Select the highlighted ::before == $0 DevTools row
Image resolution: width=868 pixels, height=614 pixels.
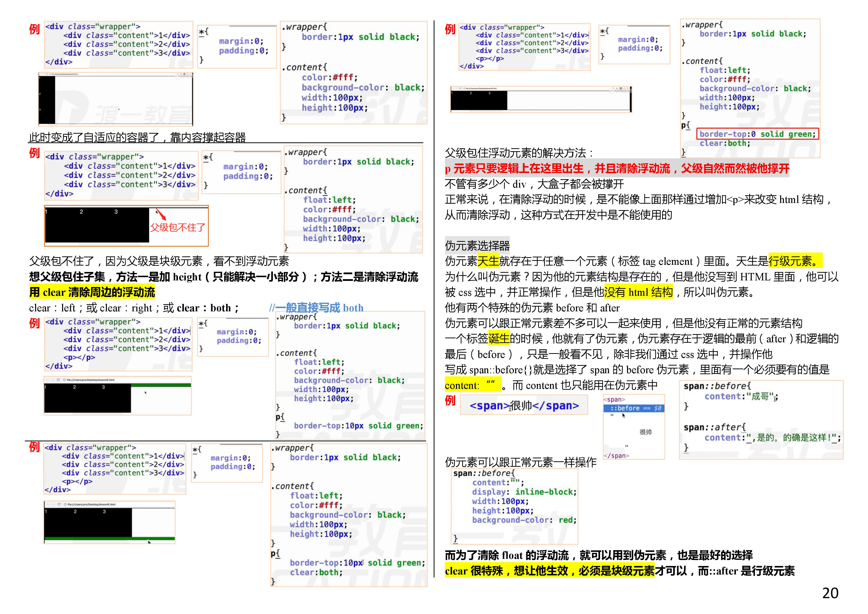(634, 408)
